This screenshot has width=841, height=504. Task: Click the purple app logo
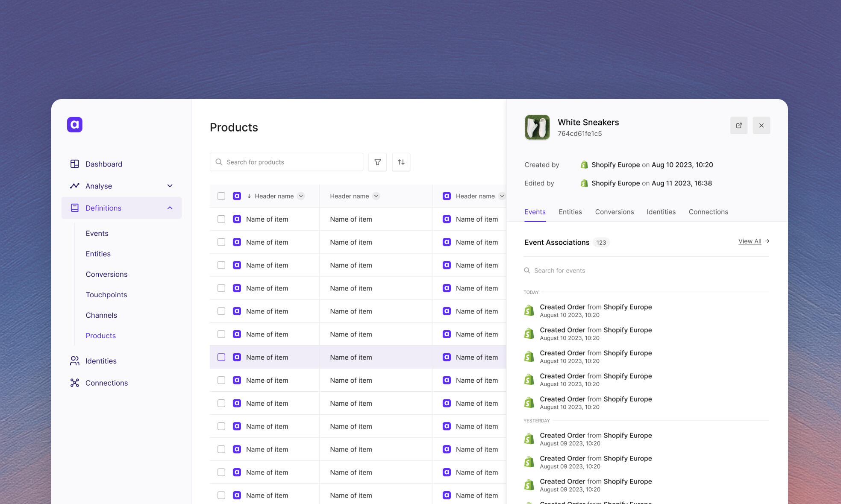click(x=74, y=125)
